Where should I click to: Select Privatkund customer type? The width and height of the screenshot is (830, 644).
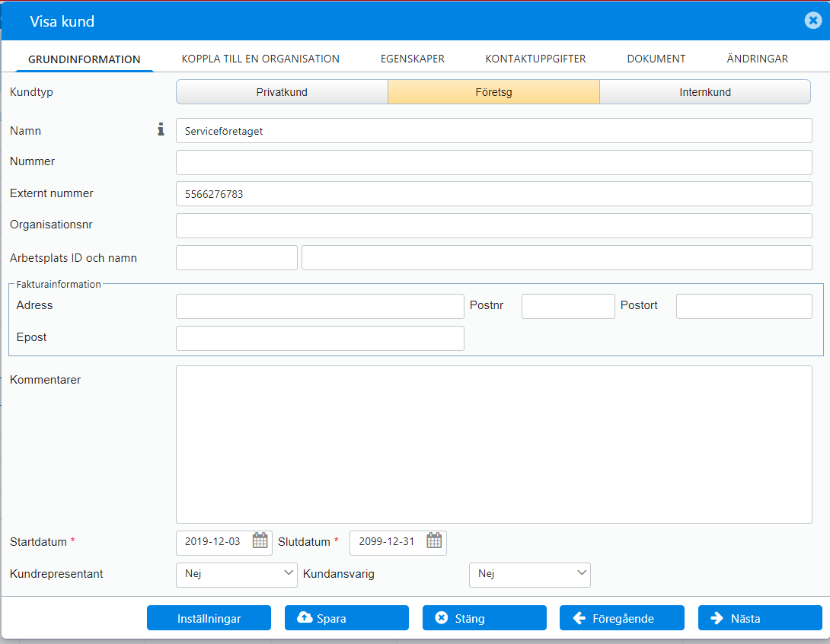click(x=283, y=92)
